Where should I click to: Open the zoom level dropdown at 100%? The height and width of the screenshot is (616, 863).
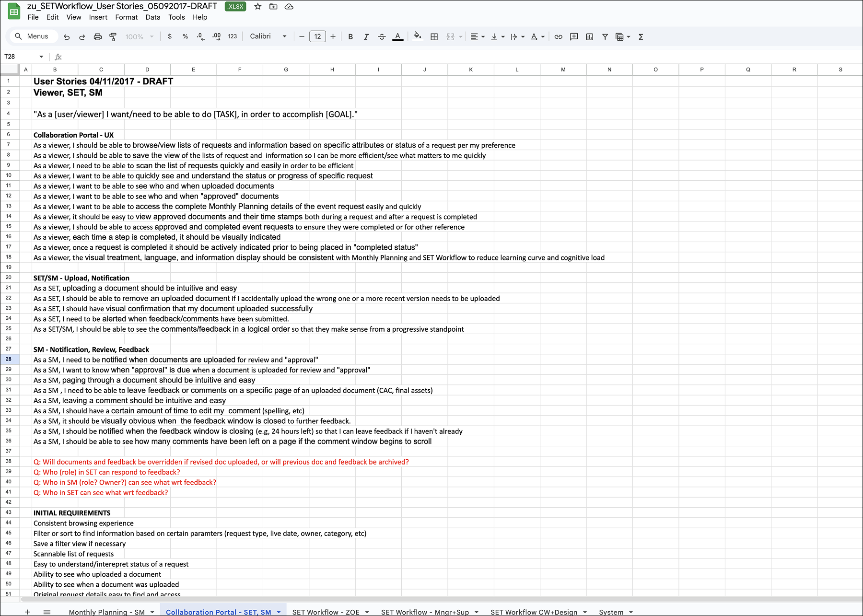point(140,37)
